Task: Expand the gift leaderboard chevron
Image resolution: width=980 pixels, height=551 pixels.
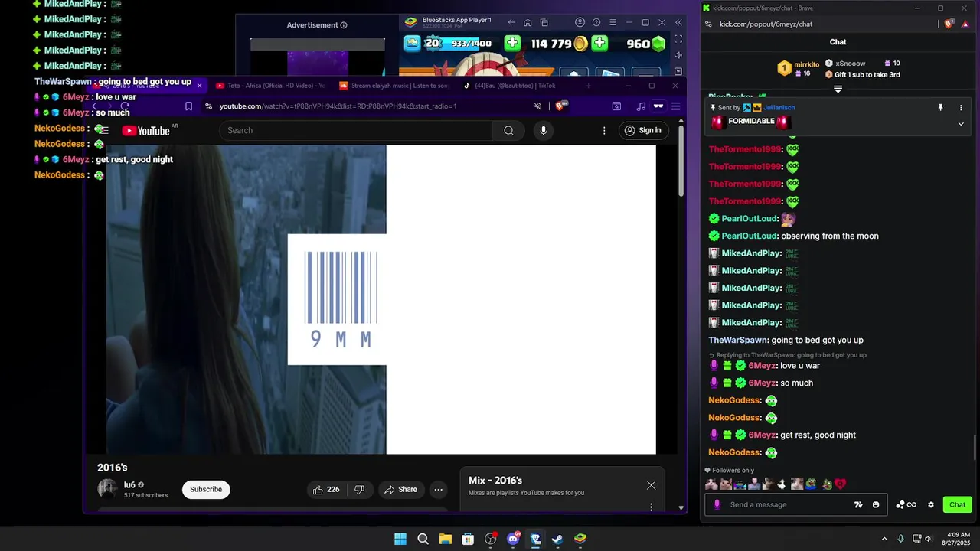Action: (838, 89)
